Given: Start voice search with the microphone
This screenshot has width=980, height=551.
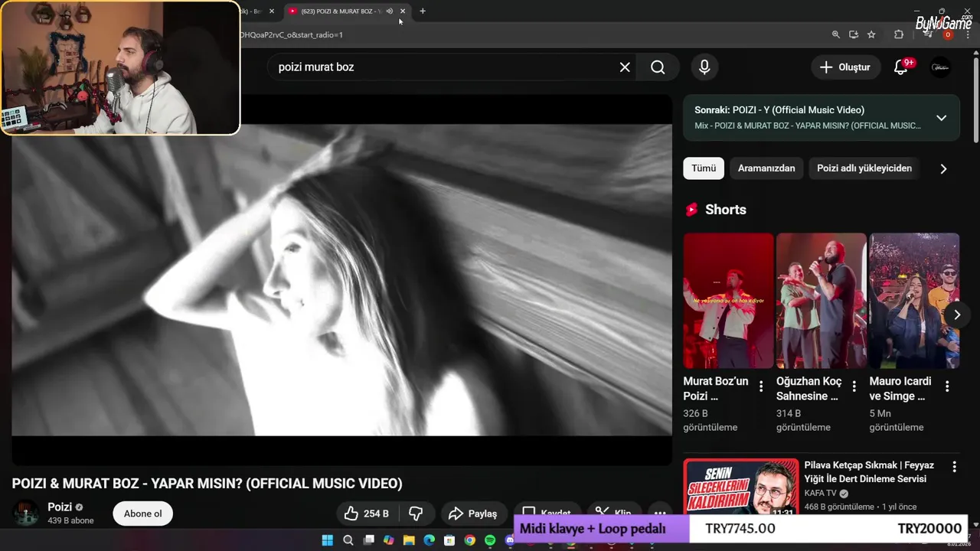Looking at the screenshot, I should [x=704, y=67].
